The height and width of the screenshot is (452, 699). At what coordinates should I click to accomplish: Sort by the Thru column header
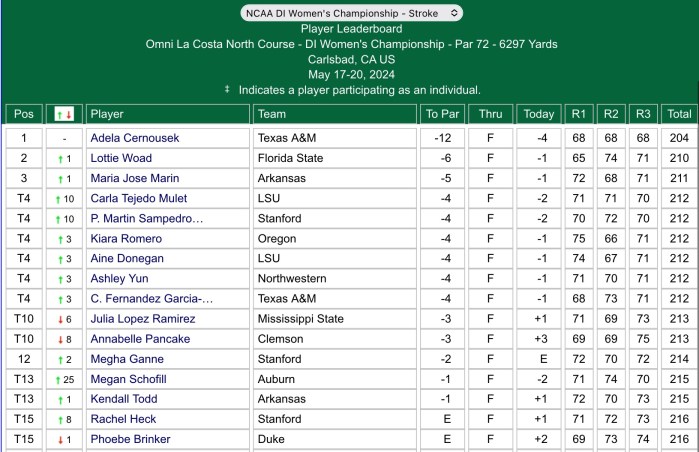click(x=490, y=114)
